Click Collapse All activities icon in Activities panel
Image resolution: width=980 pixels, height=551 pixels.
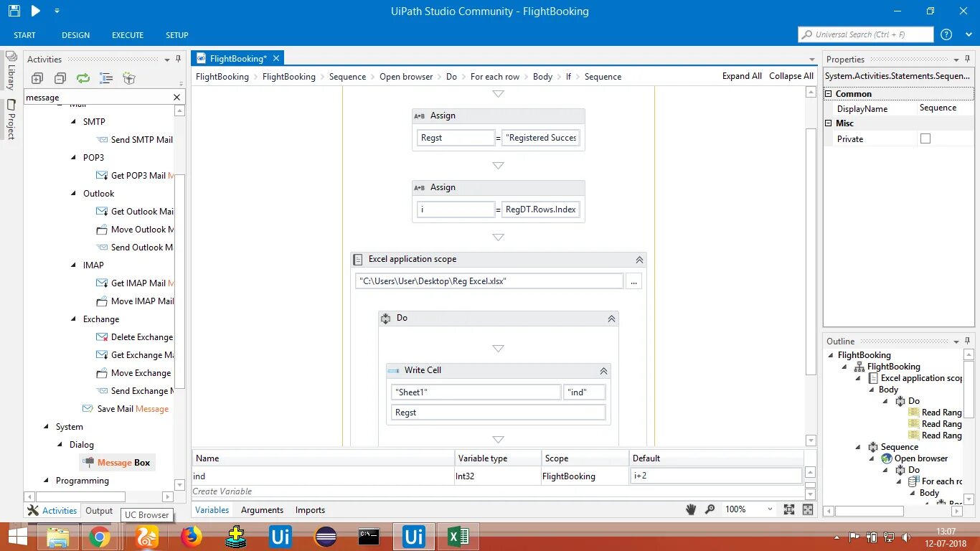click(60, 78)
